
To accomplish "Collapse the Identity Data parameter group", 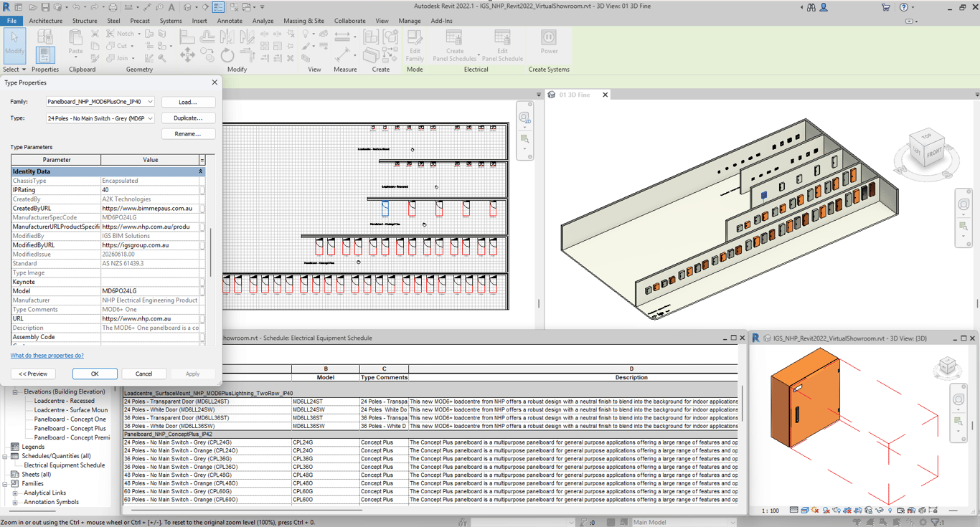I will click(201, 171).
